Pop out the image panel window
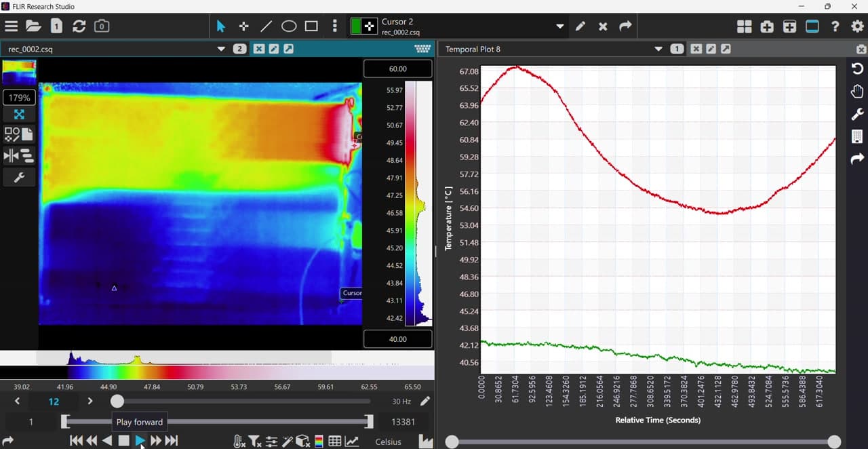 click(288, 49)
